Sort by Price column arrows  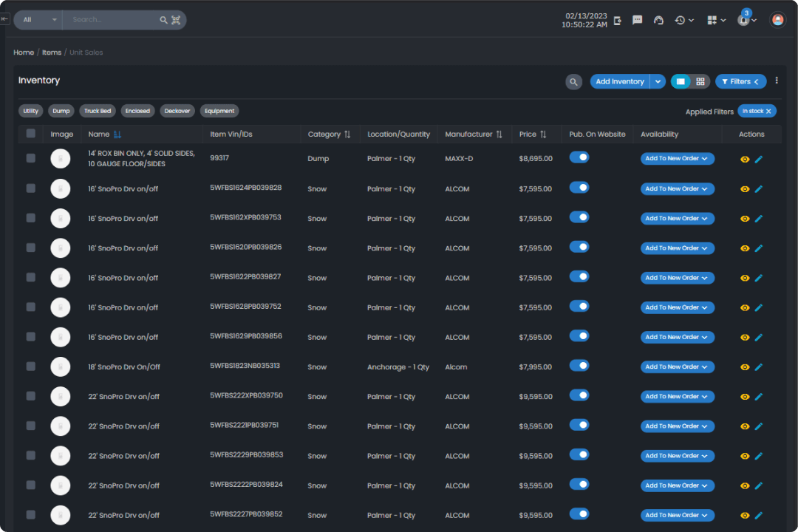point(543,134)
